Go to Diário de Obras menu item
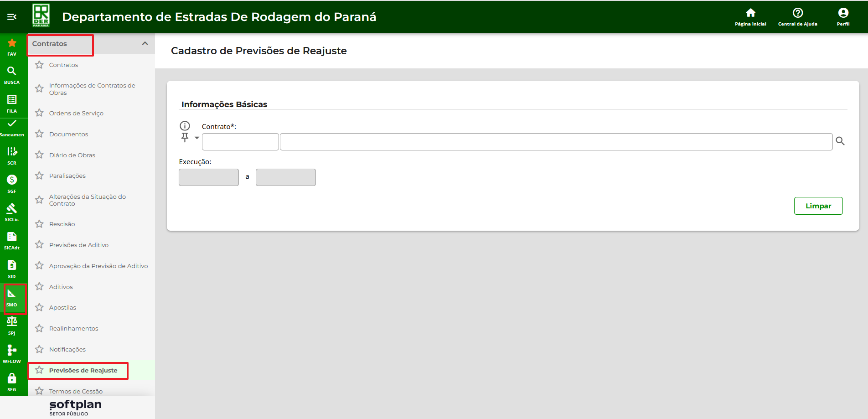Viewport: 868px width, 419px height. pyautogui.click(x=72, y=155)
